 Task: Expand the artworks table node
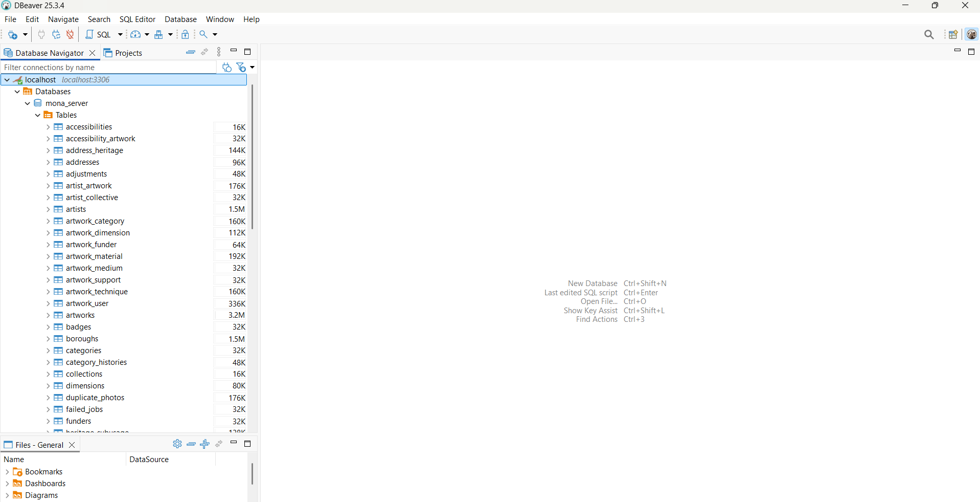[x=48, y=315]
